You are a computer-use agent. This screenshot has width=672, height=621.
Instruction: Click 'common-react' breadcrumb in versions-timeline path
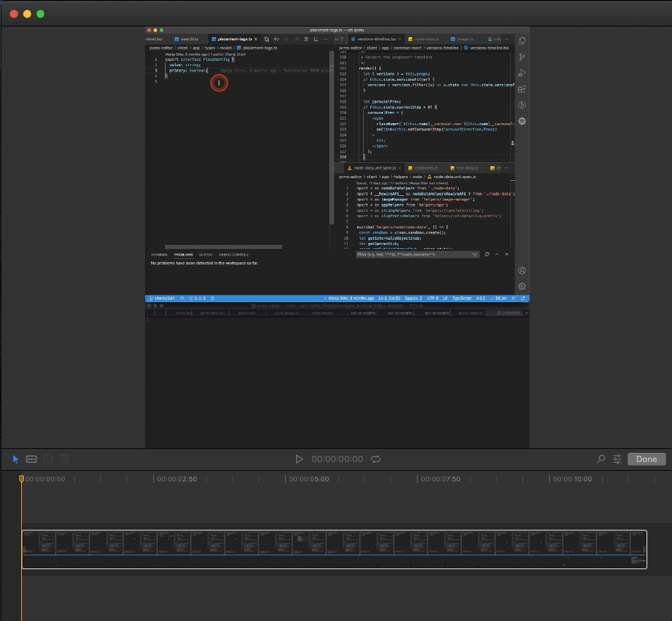[x=408, y=48]
